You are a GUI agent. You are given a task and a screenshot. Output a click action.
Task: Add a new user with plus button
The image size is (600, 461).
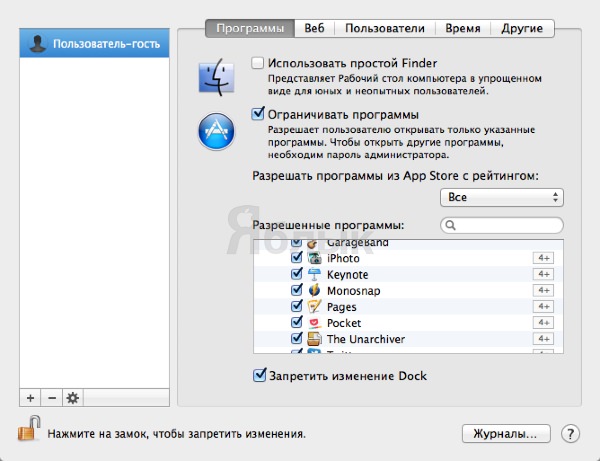point(31,398)
